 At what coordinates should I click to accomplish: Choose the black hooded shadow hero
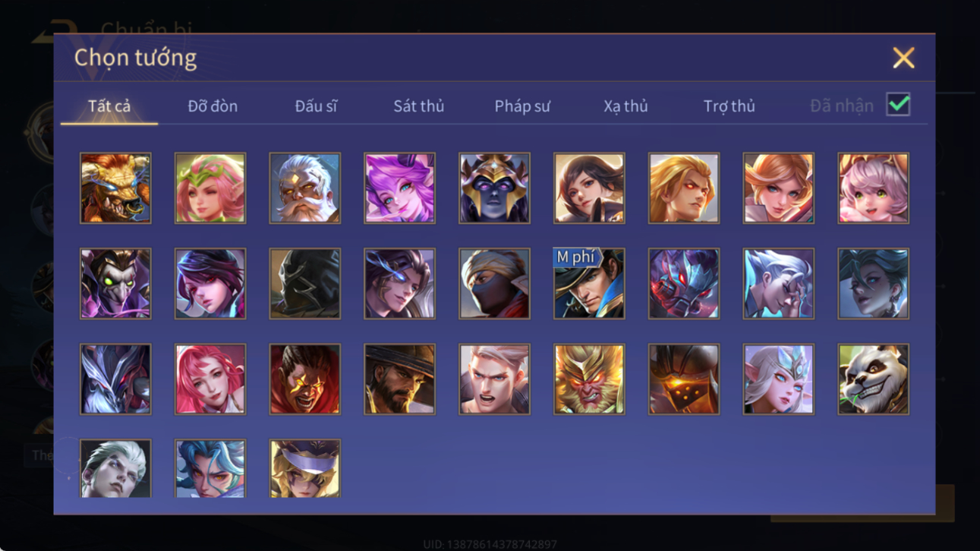pos(304,284)
